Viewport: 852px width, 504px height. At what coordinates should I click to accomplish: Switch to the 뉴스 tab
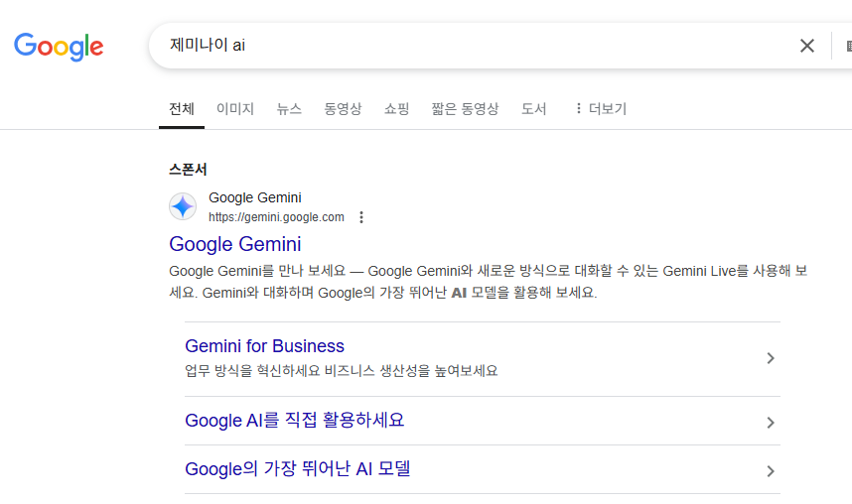pyautogui.click(x=289, y=108)
